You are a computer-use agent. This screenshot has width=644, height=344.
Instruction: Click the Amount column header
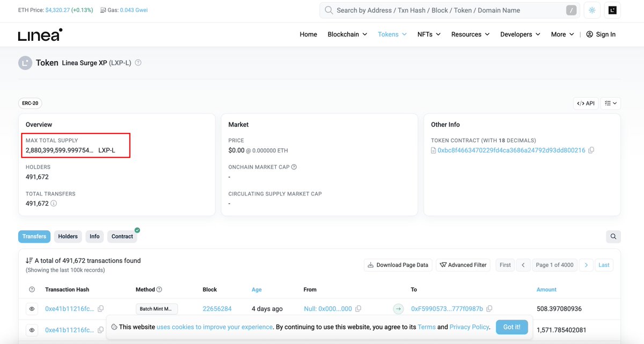[x=546, y=289]
